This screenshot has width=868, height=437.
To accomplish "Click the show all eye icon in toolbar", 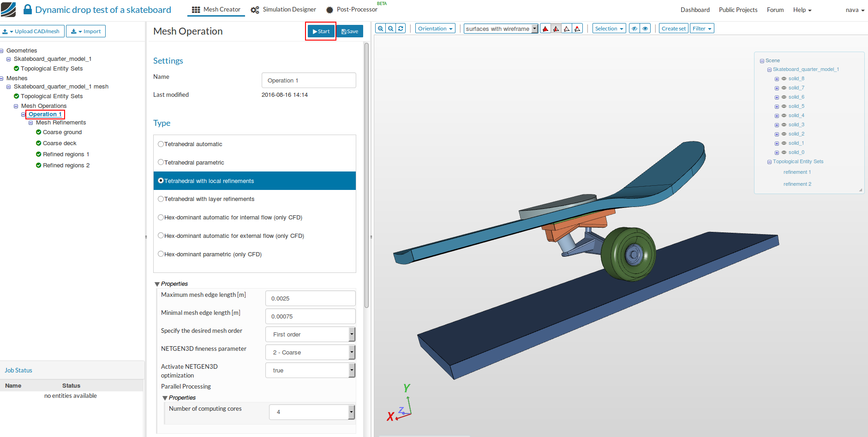I will [x=646, y=29].
